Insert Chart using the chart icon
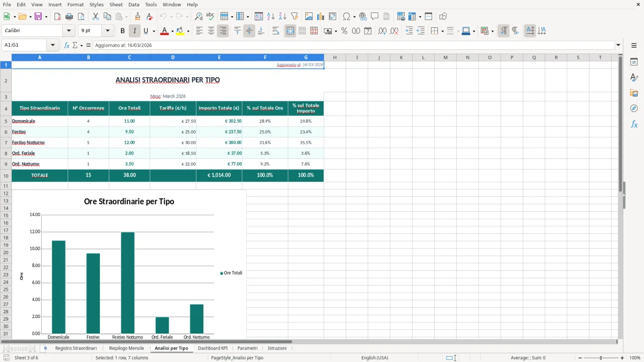 (x=321, y=17)
